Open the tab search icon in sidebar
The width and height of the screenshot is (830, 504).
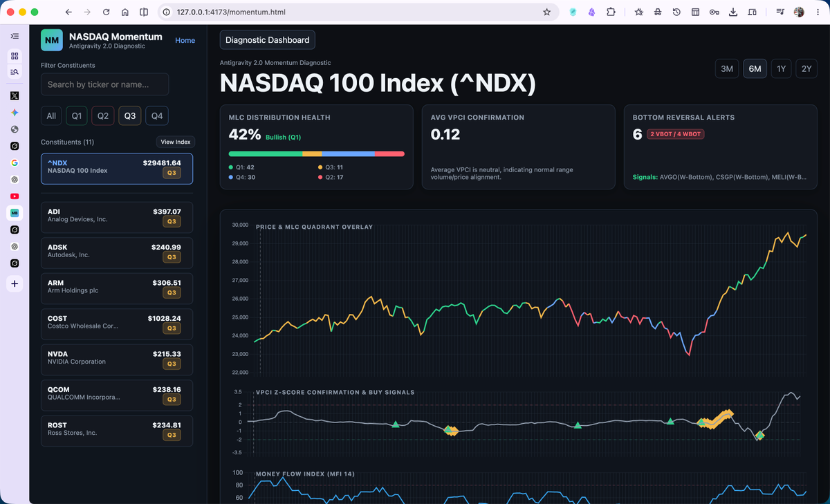click(x=15, y=71)
